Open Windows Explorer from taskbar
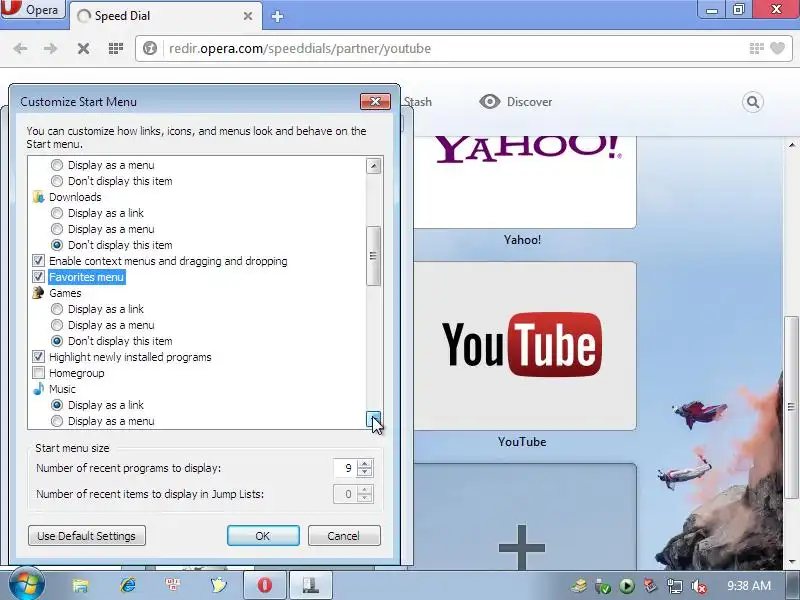Image resolution: width=800 pixels, height=600 pixels. [81, 585]
